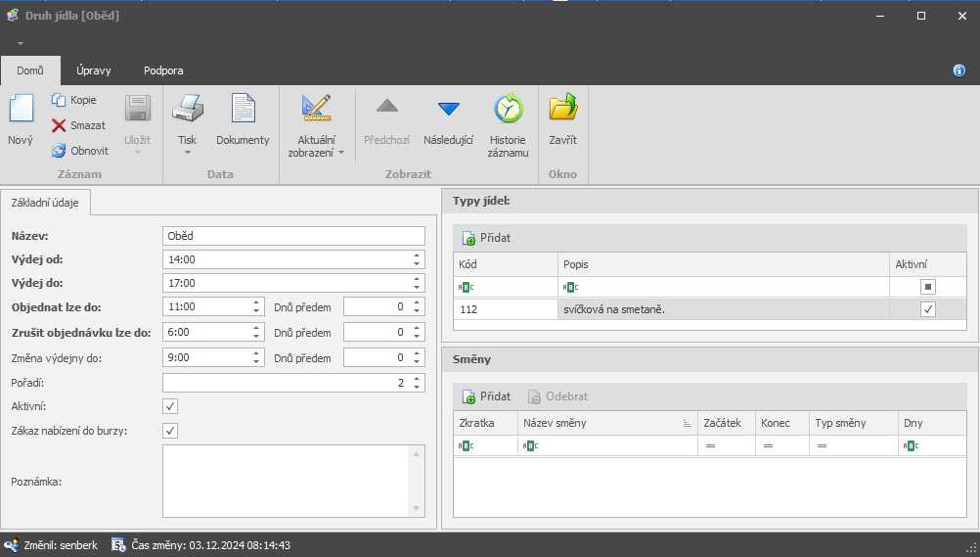Open Dokumenty from the ribbon
Image resolution: width=980 pixels, height=557 pixels.
point(243,120)
